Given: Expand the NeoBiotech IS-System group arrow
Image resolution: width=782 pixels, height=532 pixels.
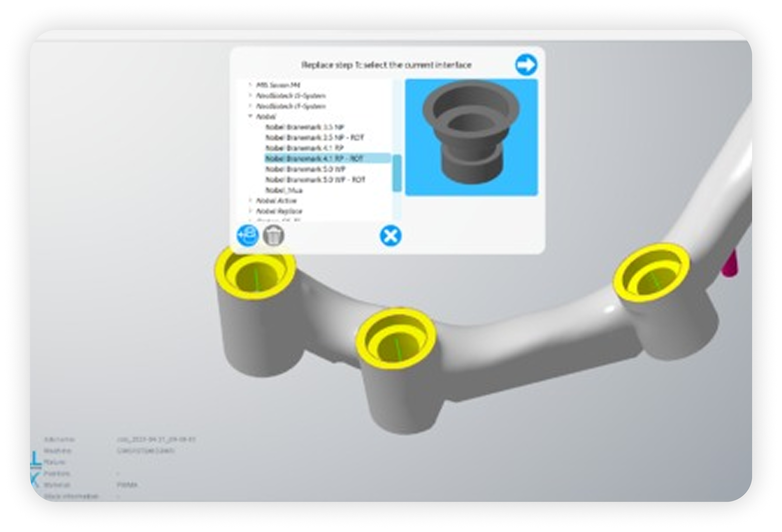Looking at the screenshot, I should coord(250,96).
